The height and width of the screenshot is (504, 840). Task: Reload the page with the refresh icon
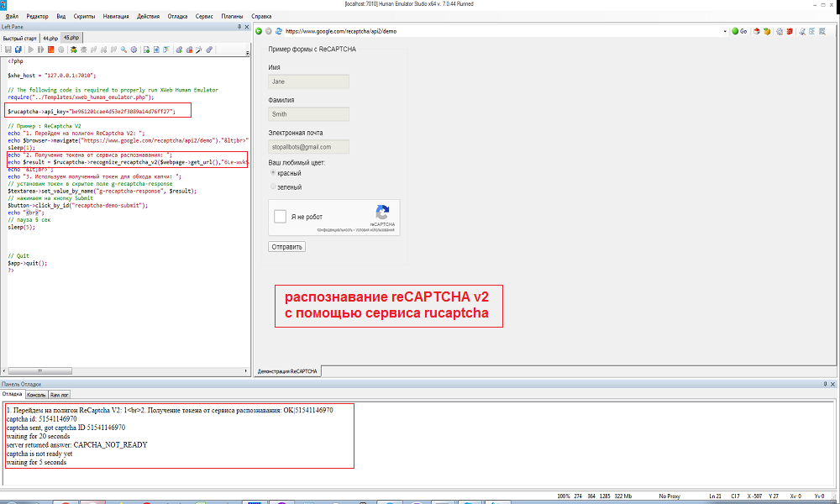click(279, 31)
